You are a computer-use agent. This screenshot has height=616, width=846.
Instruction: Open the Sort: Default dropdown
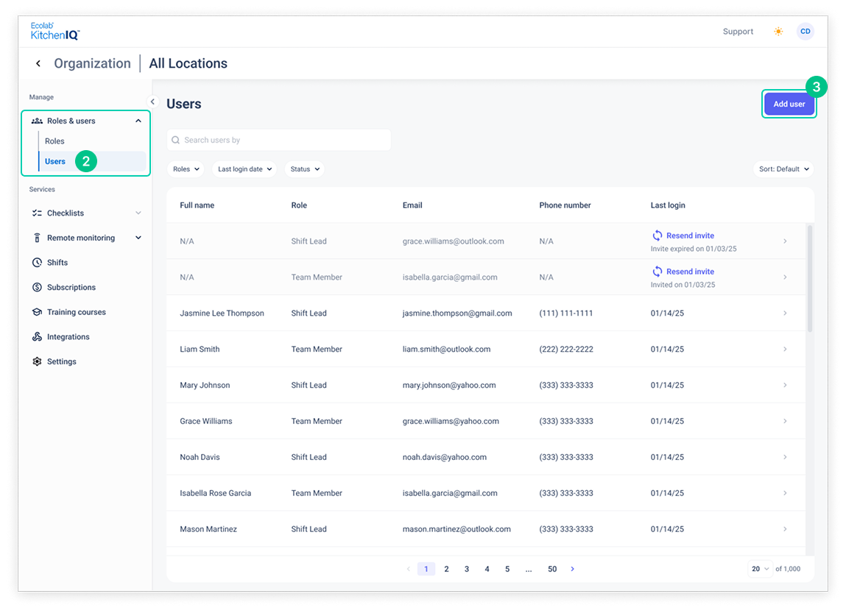pos(783,169)
